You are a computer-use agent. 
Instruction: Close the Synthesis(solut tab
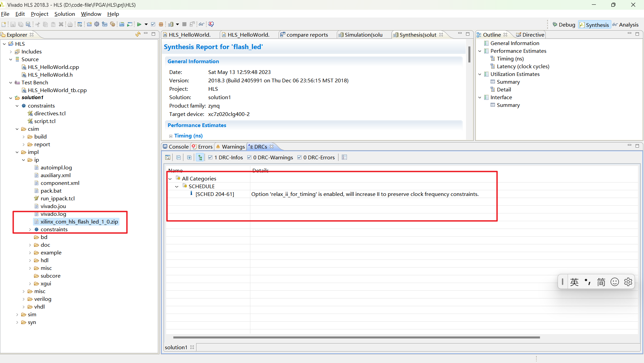[441, 34]
